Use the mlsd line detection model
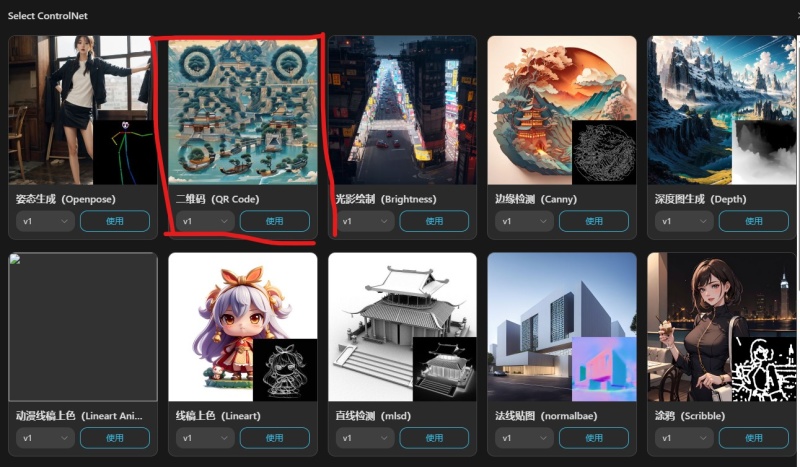800x467 pixels. pos(434,438)
